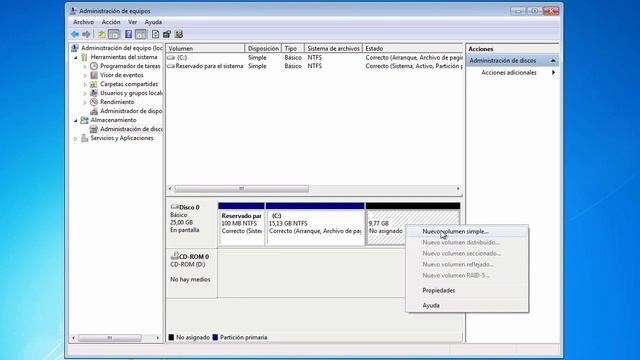The image size is (640, 360).
Task: Expand the Programador de tareas node
Action: (x=85, y=67)
